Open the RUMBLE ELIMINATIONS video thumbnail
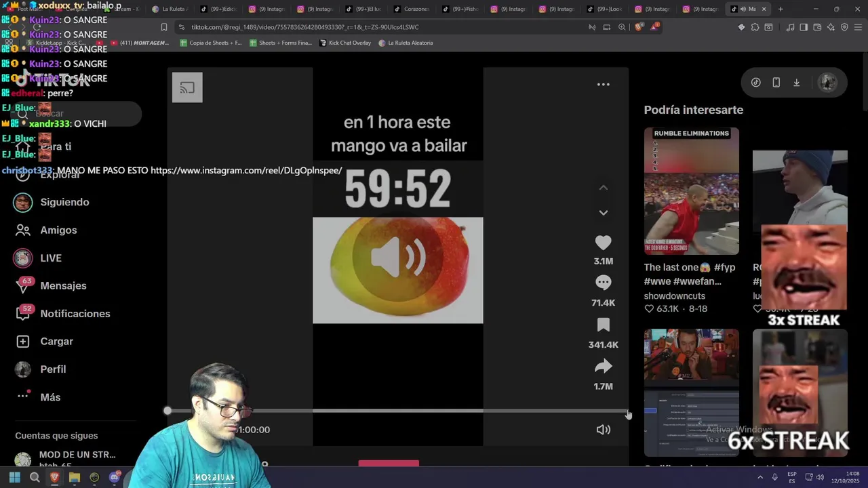The width and height of the screenshot is (868, 488). [x=691, y=191]
